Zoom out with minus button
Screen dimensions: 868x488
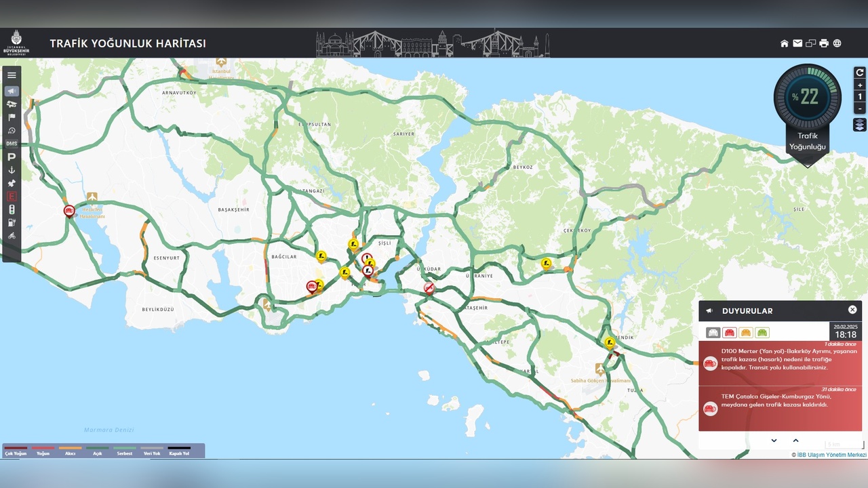(860, 108)
